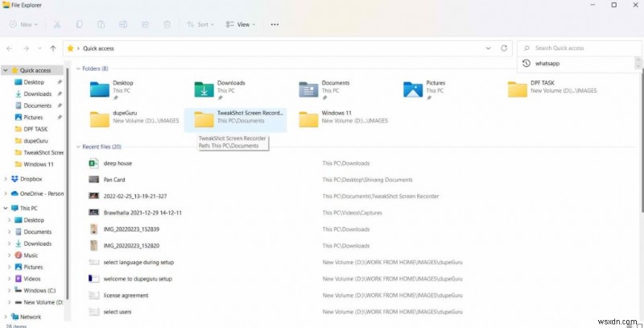This screenshot has width=644, height=328.
Task: Open the Pictures folder tile
Action: pyautogui.click(x=444, y=90)
